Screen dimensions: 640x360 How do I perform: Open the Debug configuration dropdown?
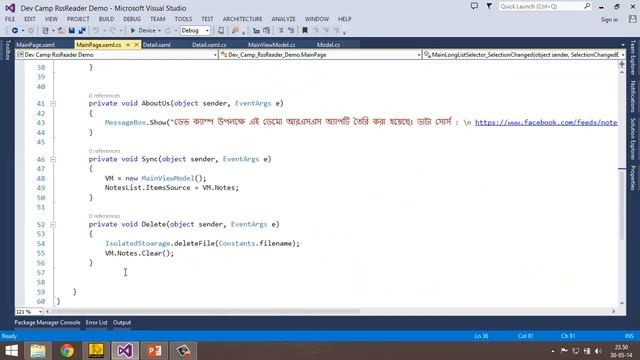[x=195, y=31]
